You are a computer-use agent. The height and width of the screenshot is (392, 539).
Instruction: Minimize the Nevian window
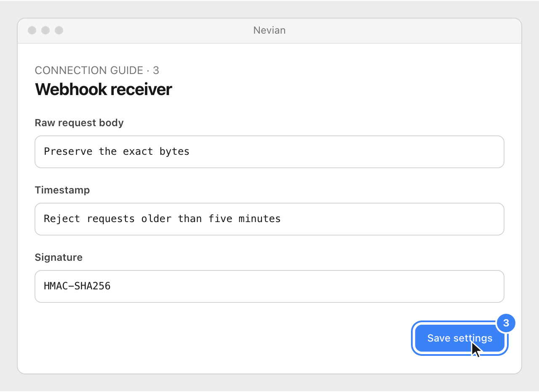(x=45, y=30)
